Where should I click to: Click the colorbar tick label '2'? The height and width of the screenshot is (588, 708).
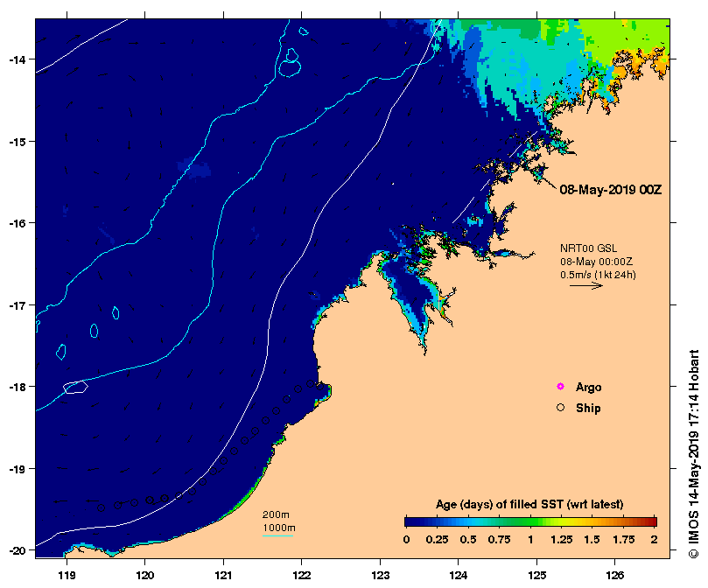pyautogui.click(x=654, y=539)
